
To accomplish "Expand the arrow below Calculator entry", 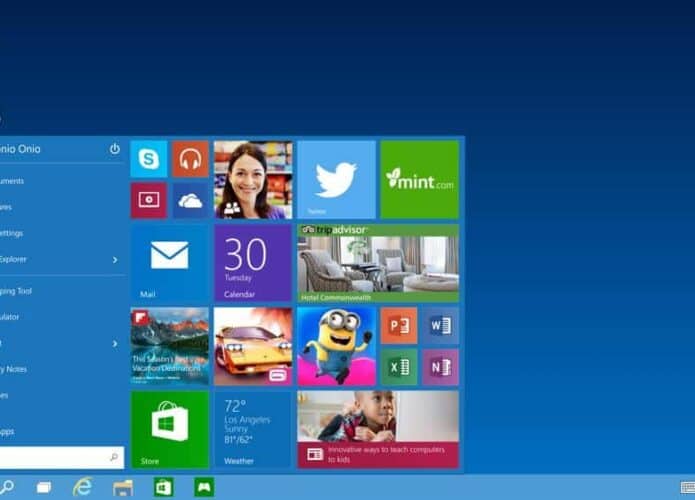I will (115, 344).
